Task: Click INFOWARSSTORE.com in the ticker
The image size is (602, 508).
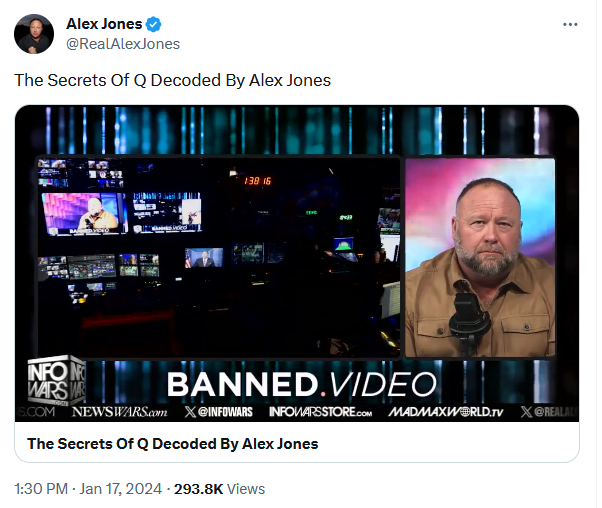Action: pyautogui.click(x=321, y=412)
